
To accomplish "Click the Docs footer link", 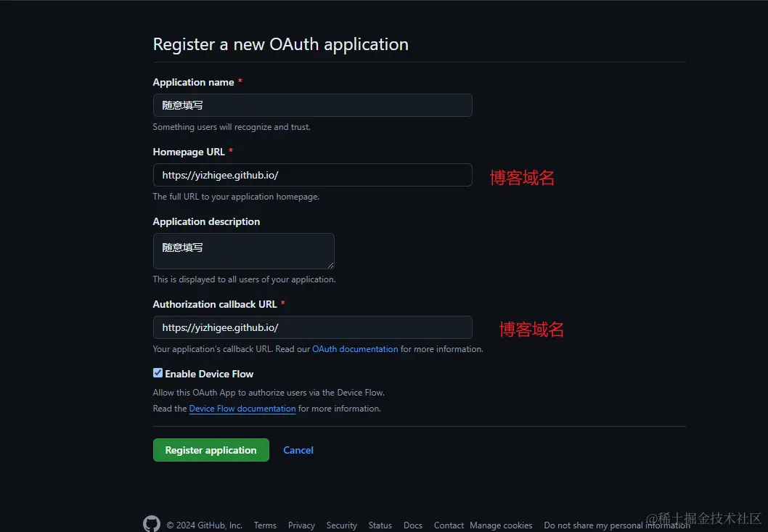I will coord(412,525).
